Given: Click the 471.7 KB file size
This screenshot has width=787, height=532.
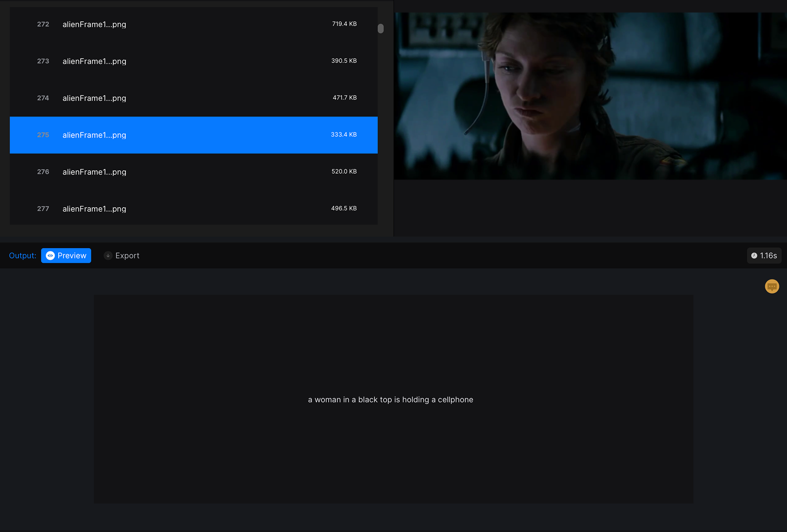Looking at the screenshot, I should tap(345, 97).
